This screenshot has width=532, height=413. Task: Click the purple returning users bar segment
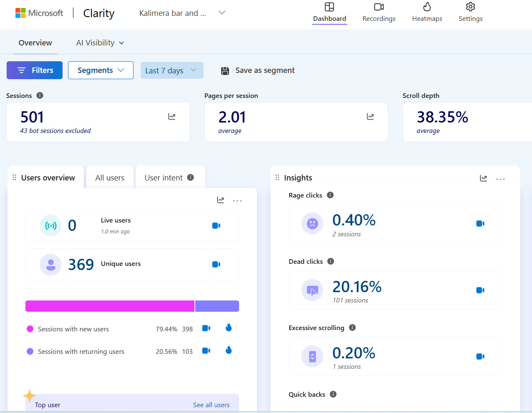(217, 306)
